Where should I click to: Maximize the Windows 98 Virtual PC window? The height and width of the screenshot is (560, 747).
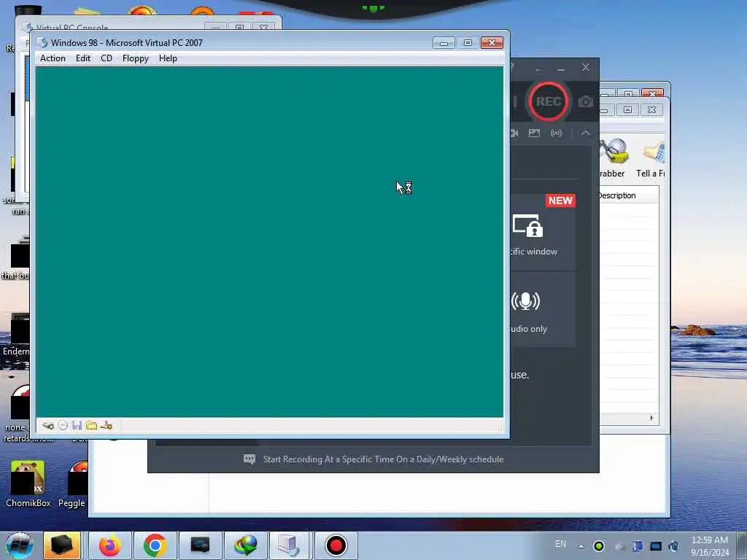(468, 43)
